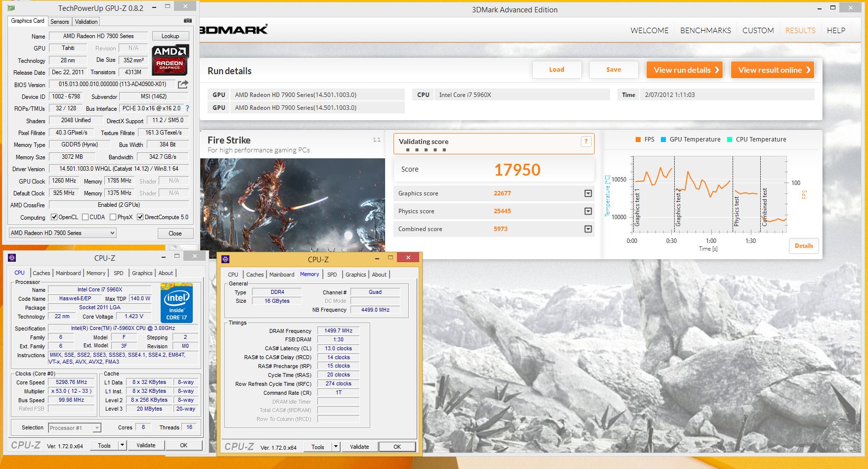This screenshot has height=469, width=868.
Task: Click the BIOS share/export icon in GPU-Z
Action: click(183, 85)
